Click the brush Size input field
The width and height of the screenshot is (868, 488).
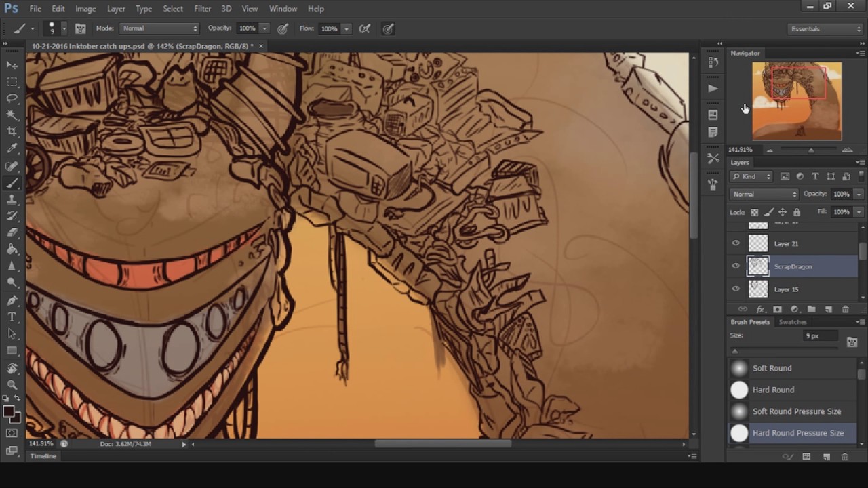[821, 336]
